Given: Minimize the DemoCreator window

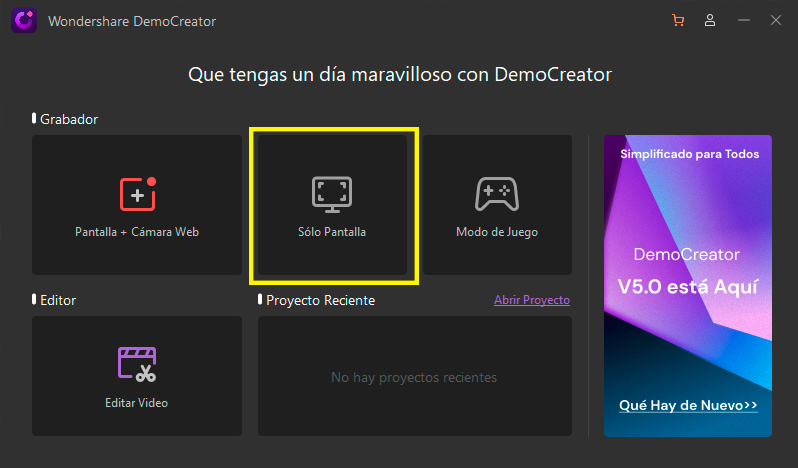Looking at the screenshot, I should (743, 20).
